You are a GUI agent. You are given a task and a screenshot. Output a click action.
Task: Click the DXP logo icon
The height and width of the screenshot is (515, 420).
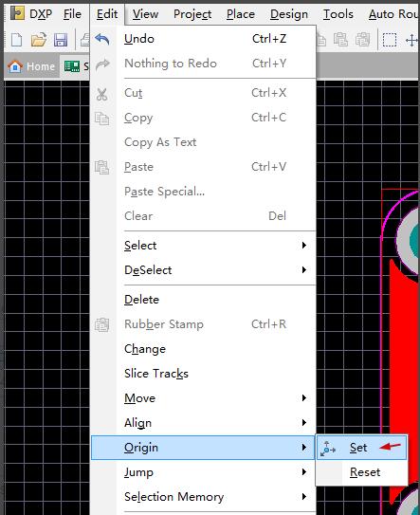(x=17, y=14)
